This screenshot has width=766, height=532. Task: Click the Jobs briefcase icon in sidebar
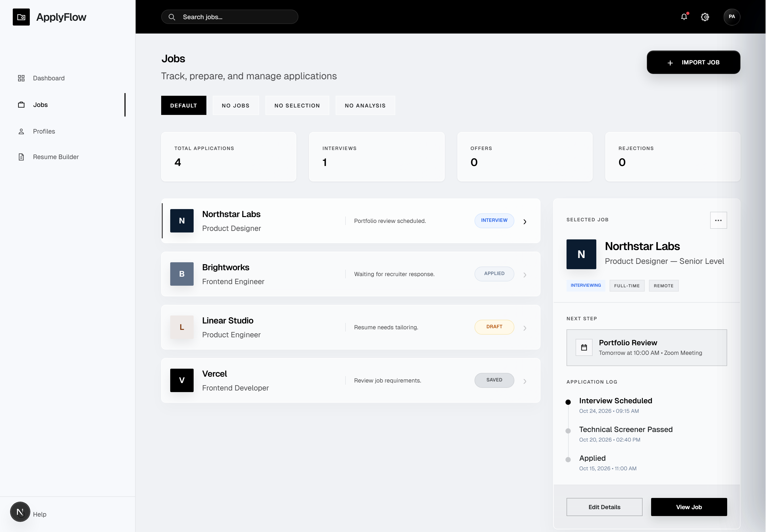(21, 105)
